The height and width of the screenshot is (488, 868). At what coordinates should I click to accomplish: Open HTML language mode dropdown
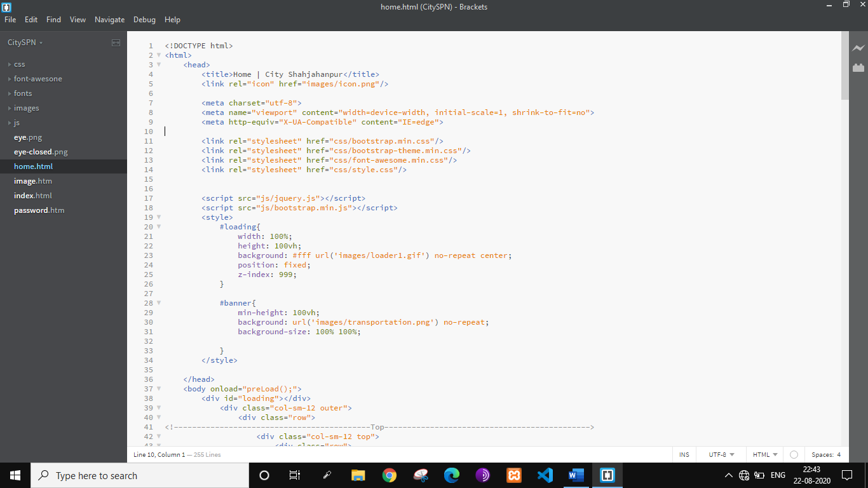(765, 455)
